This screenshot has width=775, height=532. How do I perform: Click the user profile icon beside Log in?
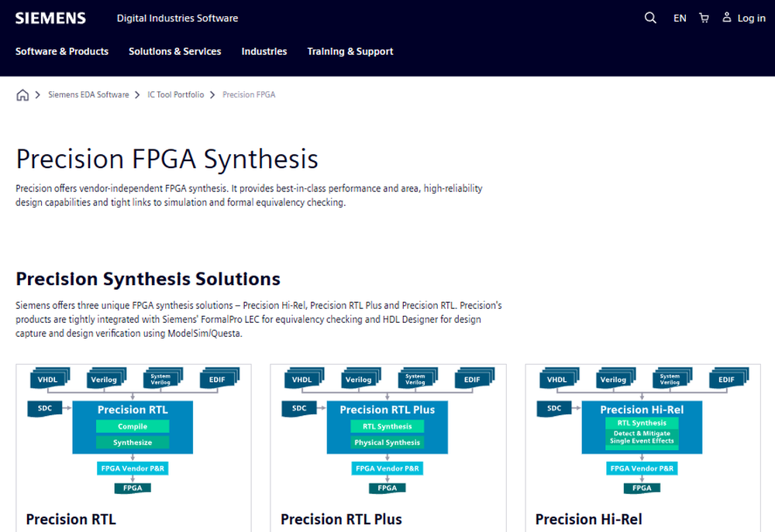(x=727, y=17)
